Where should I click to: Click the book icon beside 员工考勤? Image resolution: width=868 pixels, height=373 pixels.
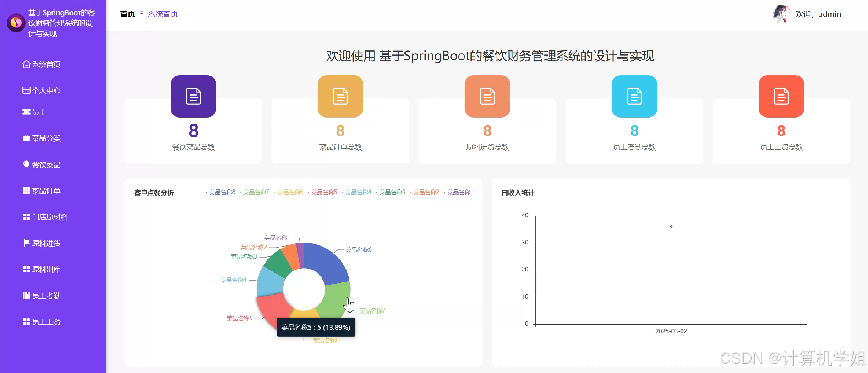pyautogui.click(x=27, y=295)
